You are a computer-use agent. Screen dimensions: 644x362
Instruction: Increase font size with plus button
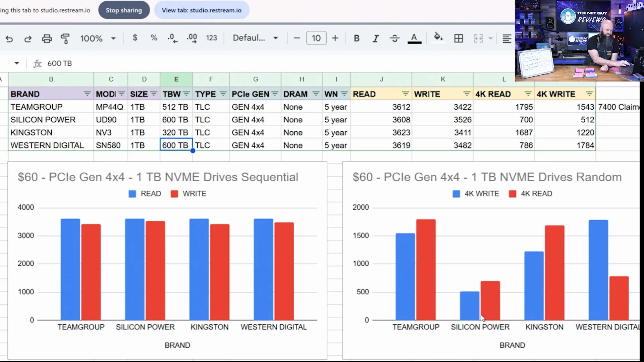[x=335, y=38]
